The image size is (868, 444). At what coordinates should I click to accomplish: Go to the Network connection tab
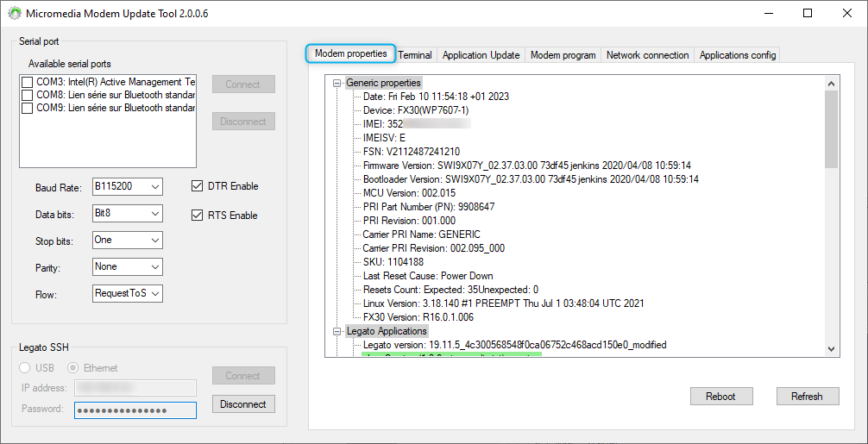pyautogui.click(x=647, y=55)
